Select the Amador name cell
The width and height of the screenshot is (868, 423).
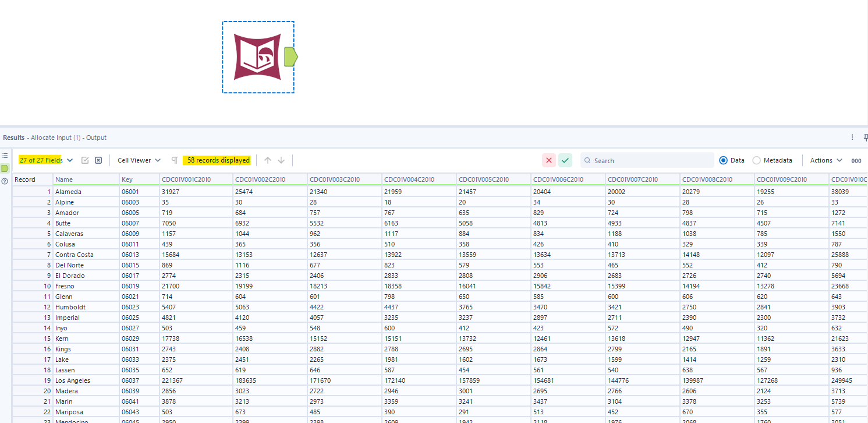(86, 213)
